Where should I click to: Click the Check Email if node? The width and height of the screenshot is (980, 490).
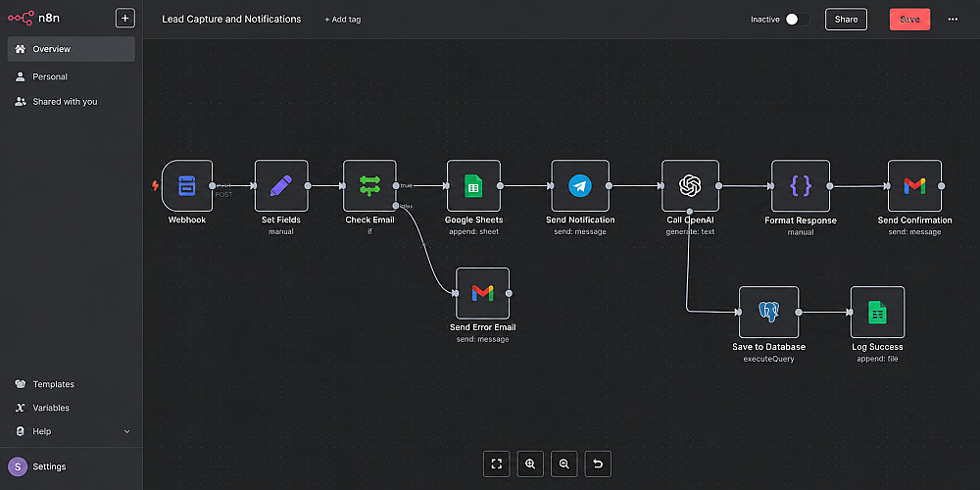click(x=369, y=185)
